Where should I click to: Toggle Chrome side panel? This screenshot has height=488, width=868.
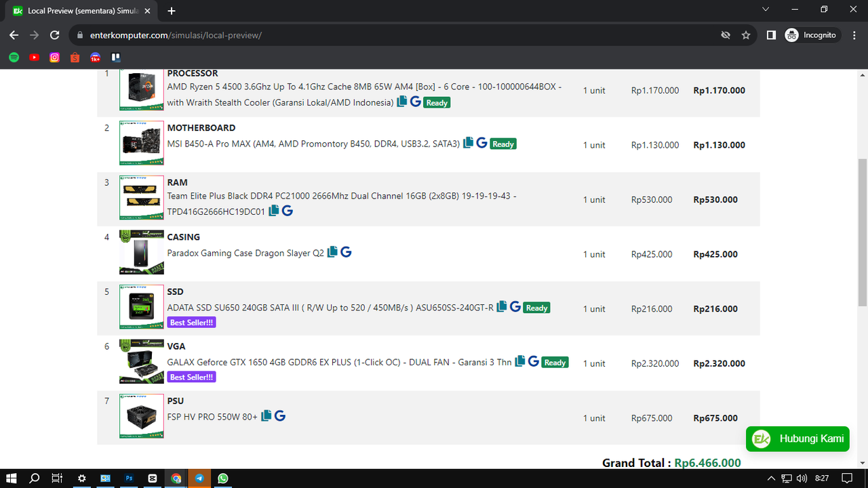tap(771, 35)
